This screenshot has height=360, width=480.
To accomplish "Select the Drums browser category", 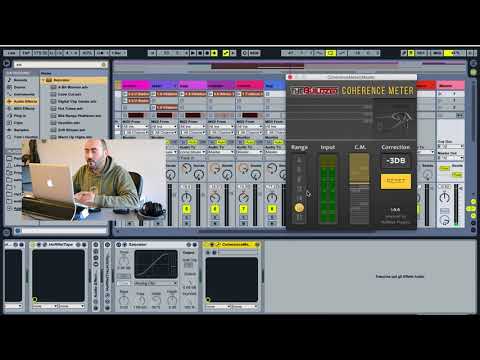I will pyautogui.click(x=19, y=87).
